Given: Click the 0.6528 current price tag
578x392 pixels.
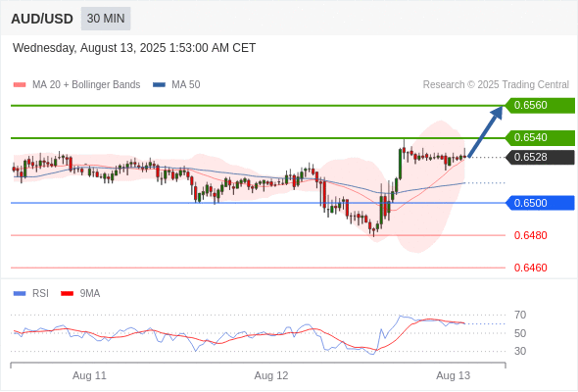Looking at the screenshot, I should tap(540, 158).
